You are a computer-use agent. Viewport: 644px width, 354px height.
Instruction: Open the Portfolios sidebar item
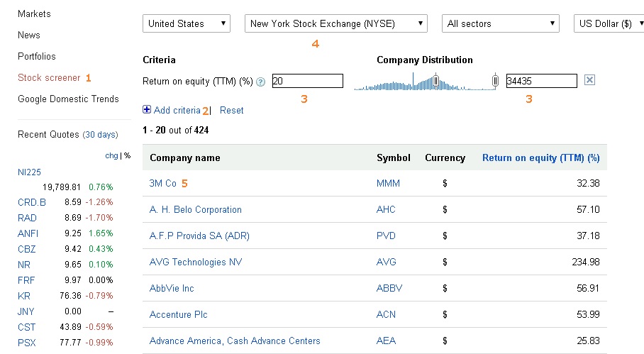coord(37,56)
